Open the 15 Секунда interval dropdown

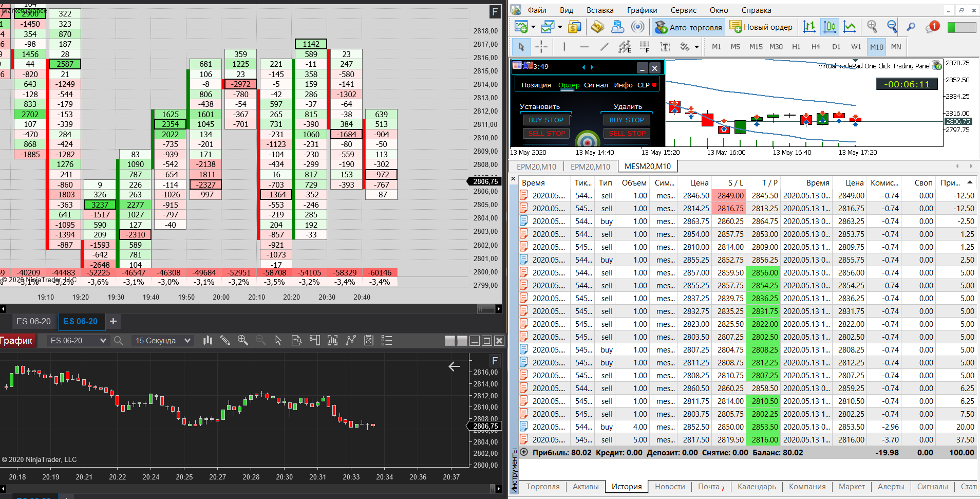pyautogui.click(x=163, y=340)
